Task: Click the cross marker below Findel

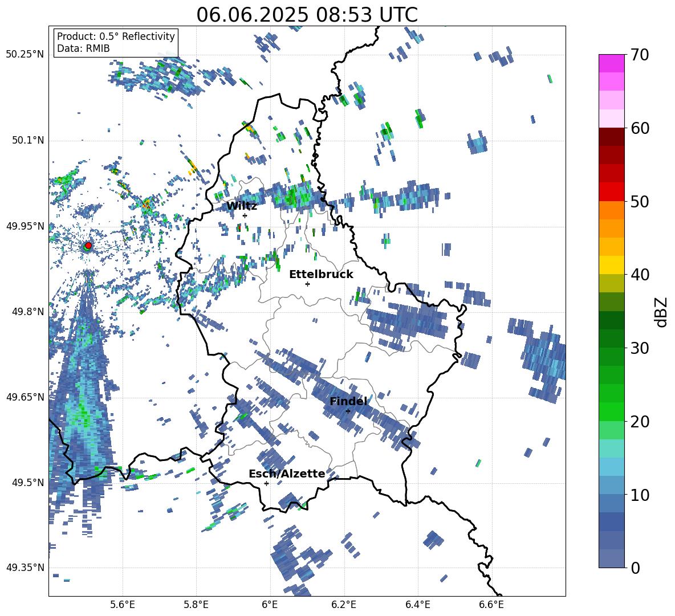Action: point(348,411)
